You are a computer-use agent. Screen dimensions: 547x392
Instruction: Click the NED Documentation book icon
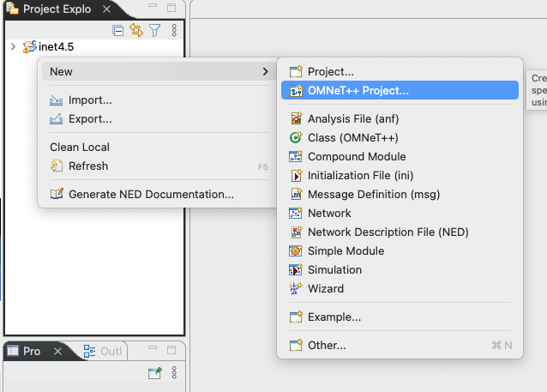coord(57,194)
